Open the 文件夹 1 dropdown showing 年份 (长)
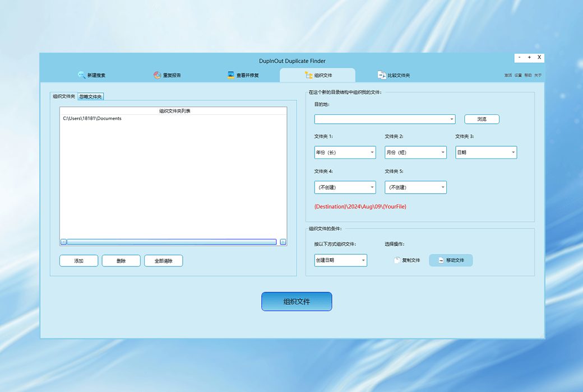583x392 pixels. point(345,152)
